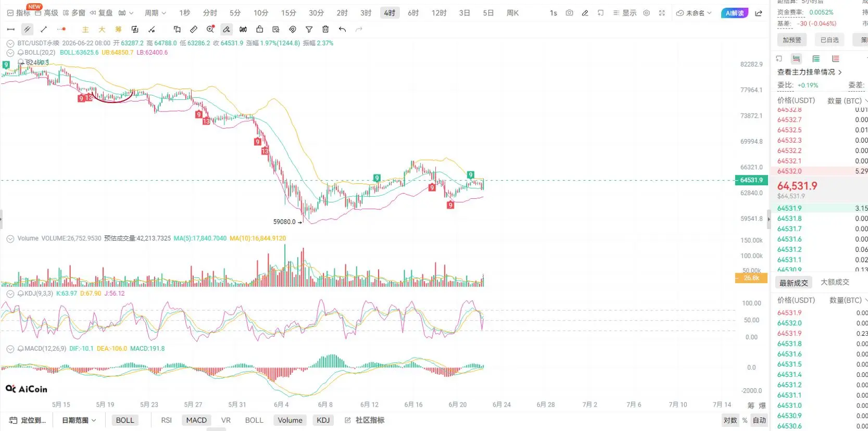Collapse the MACD indicator panel
The image size is (868, 431).
point(10,349)
